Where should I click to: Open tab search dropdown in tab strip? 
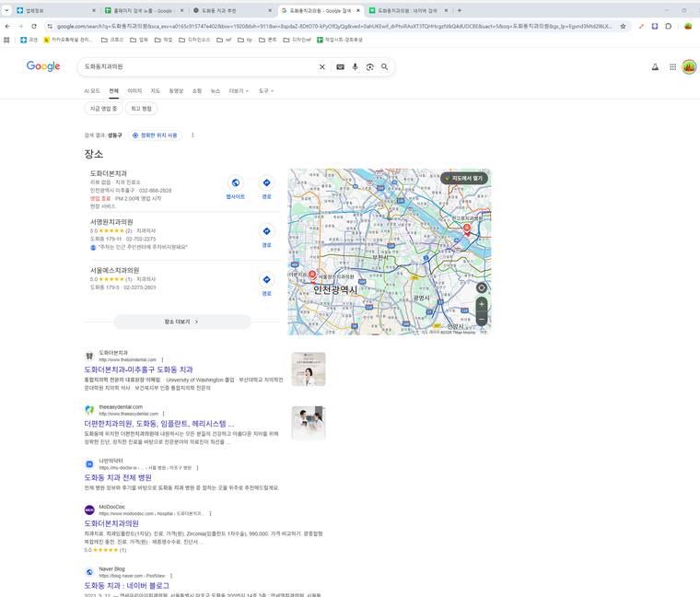(6, 10)
